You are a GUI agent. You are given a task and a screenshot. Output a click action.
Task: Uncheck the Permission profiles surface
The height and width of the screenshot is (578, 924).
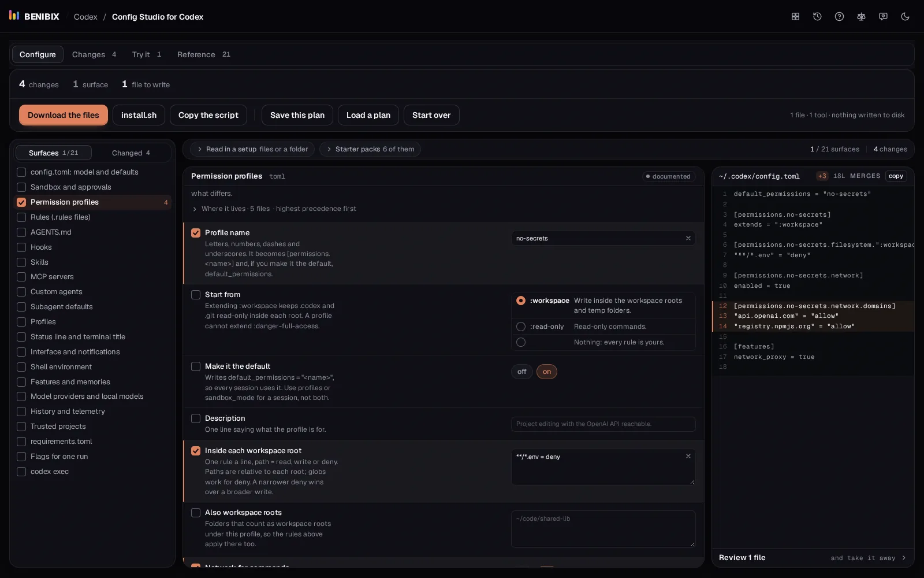click(x=21, y=202)
